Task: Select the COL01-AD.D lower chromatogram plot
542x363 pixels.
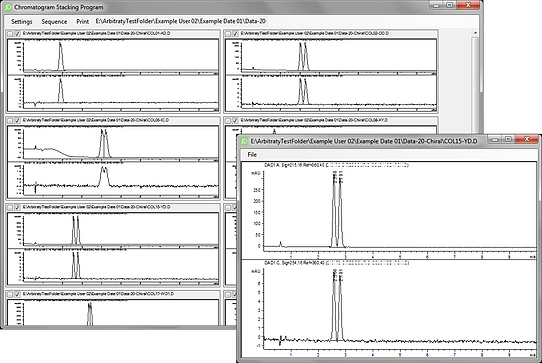Action: 113,93
